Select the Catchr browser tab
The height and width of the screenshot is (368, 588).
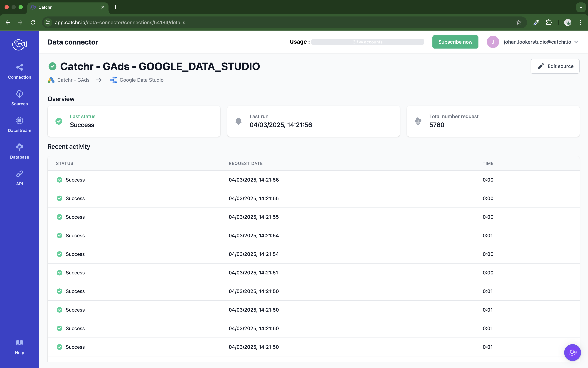tap(68, 7)
